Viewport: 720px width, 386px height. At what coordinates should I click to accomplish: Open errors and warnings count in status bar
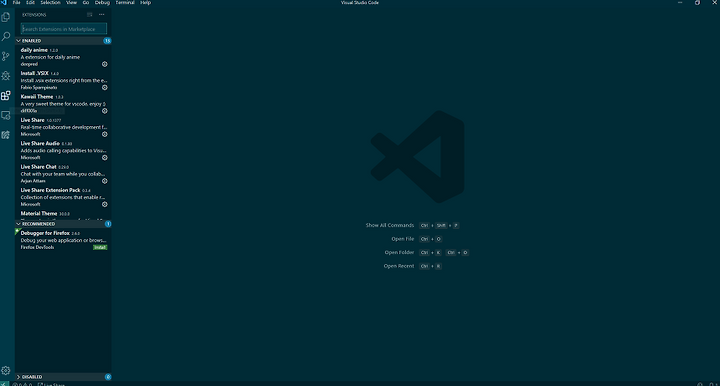(x=22, y=384)
